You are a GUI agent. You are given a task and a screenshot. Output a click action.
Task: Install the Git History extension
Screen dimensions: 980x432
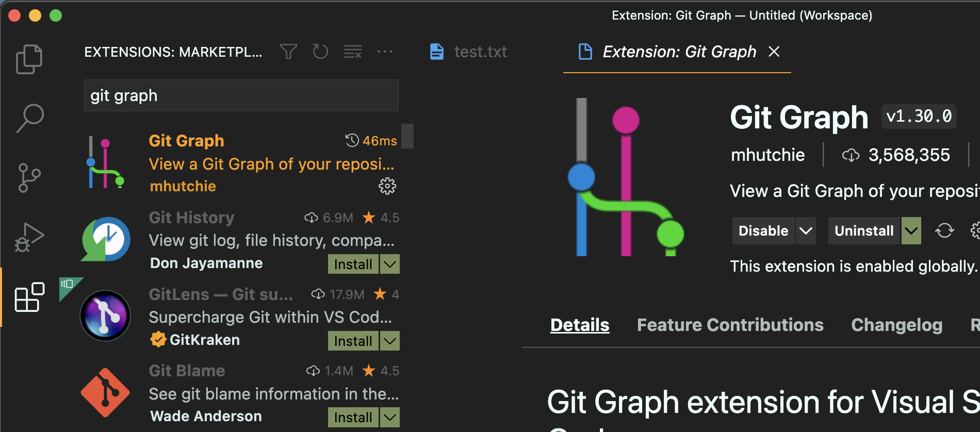click(353, 264)
